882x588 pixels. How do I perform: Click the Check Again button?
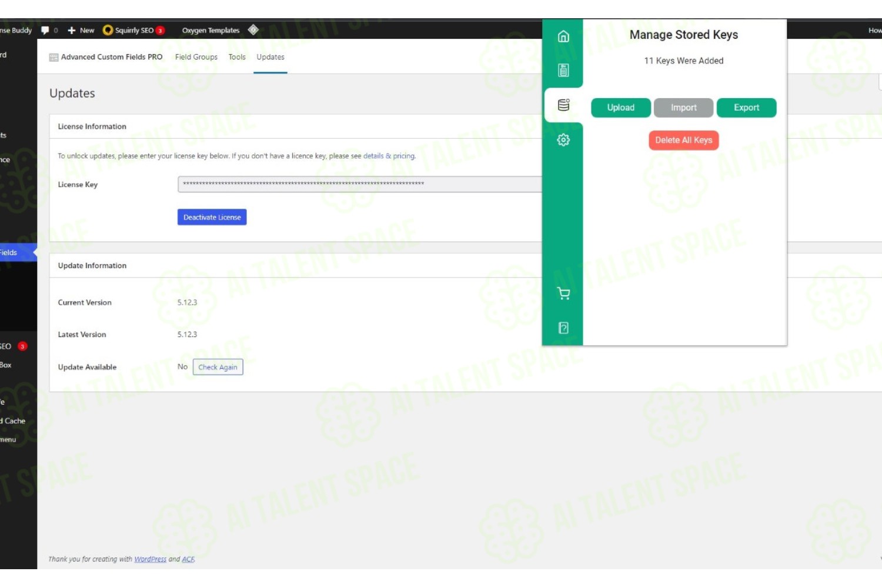(218, 367)
